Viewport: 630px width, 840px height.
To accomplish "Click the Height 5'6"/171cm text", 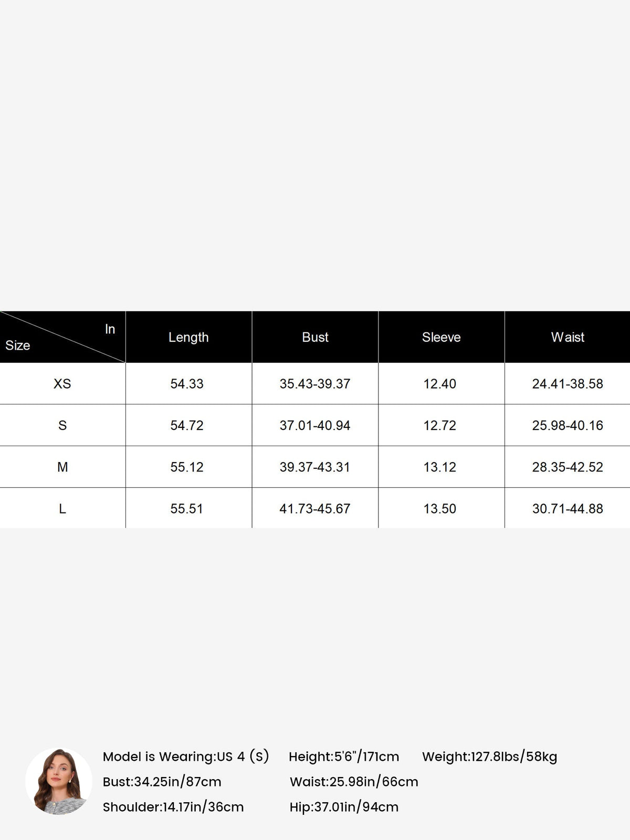I will click(344, 757).
